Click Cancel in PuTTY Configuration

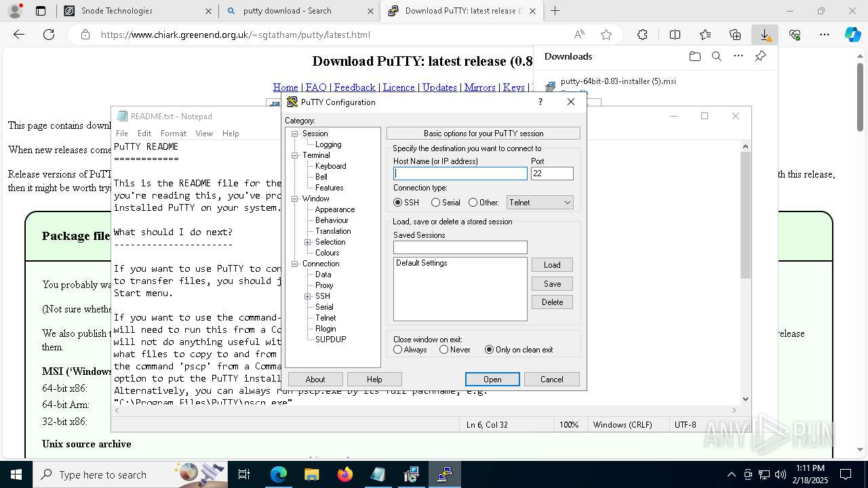552,380
